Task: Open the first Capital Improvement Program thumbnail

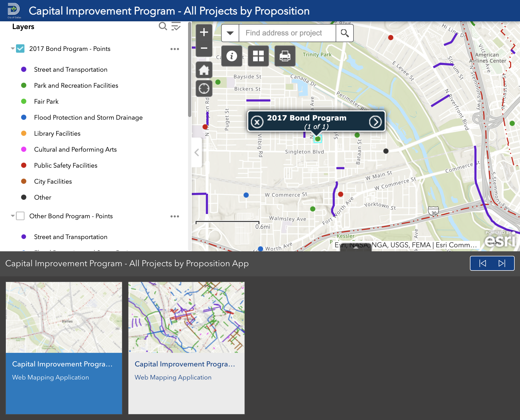Action: [64, 317]
